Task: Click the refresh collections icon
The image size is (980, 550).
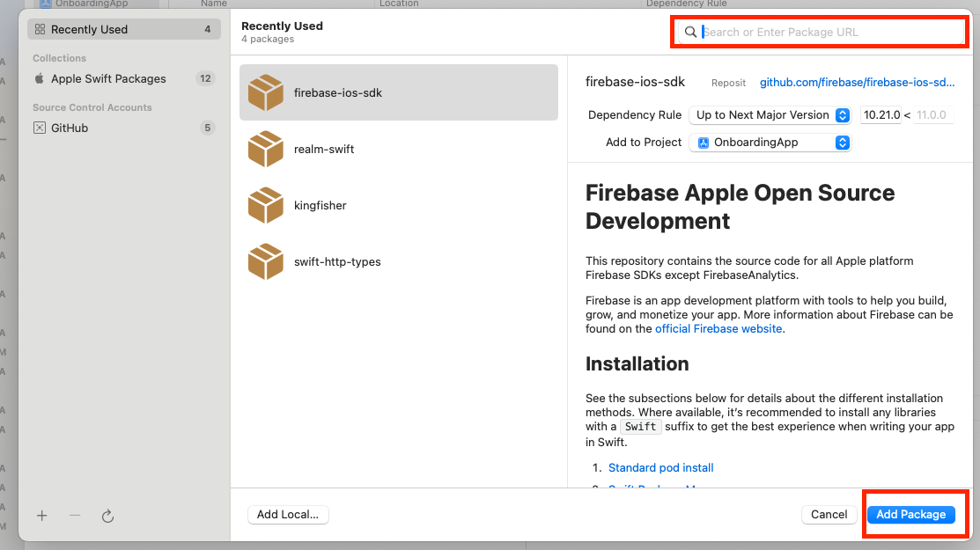Action: pos(108,516)
